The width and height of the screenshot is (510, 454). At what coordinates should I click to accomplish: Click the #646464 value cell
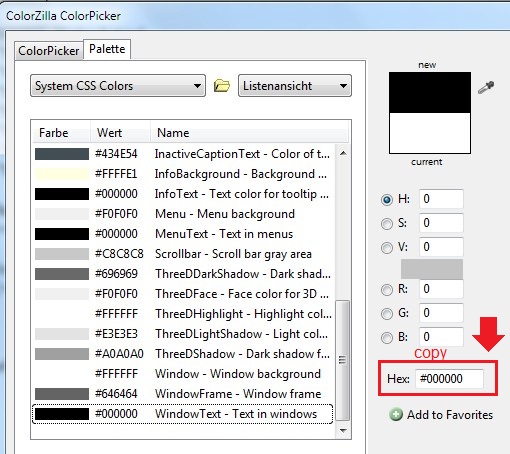pyautogui.click(x=116, y=394)
